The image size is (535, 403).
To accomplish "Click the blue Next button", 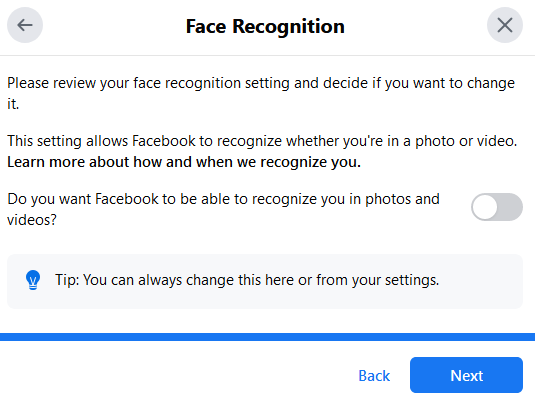I will coord(466,375).
